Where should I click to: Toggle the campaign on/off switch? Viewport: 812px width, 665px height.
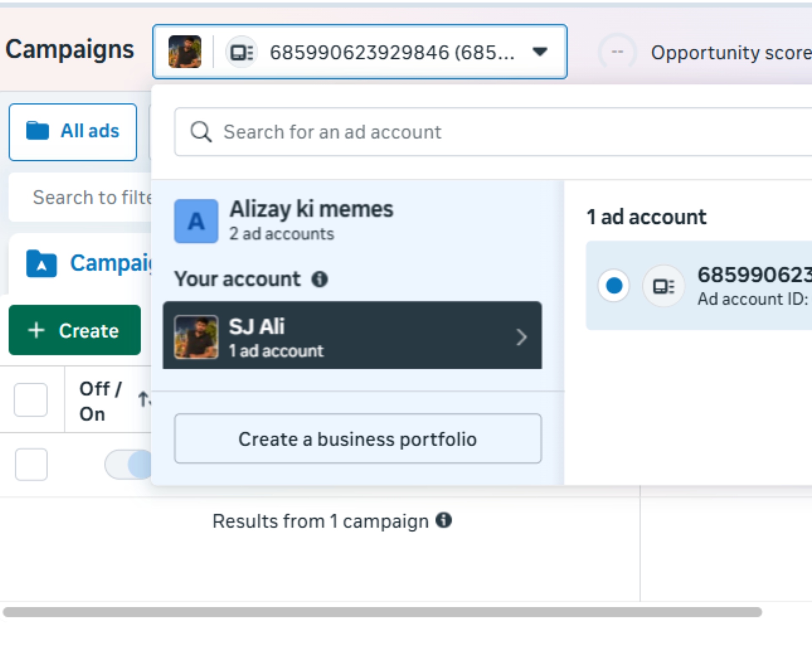[129, 464]
